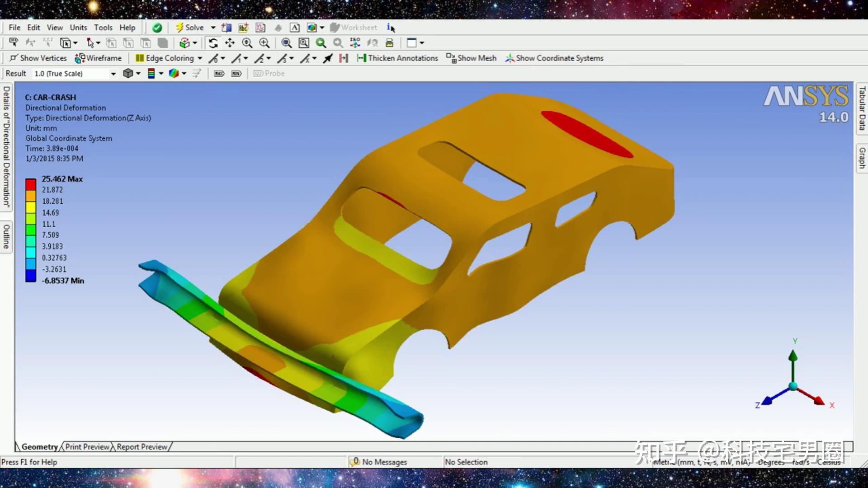The height and width of the screenshot is (488, 868).
Task: Click the Rotate view tool
Action: coord(213,43)
